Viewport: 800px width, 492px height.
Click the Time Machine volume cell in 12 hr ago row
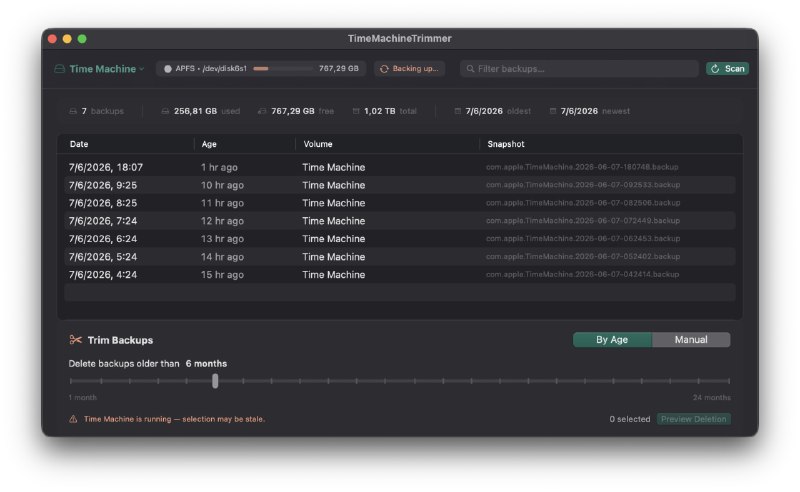[334, 221]
